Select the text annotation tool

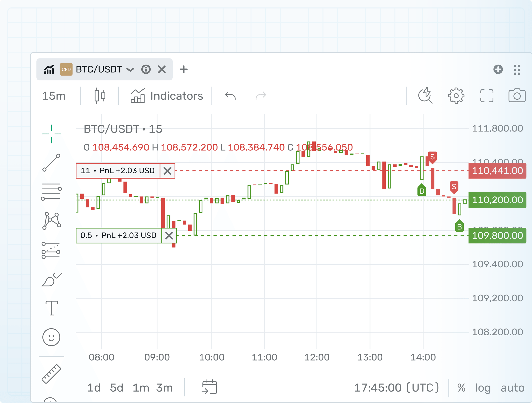(x=52, y=308)
